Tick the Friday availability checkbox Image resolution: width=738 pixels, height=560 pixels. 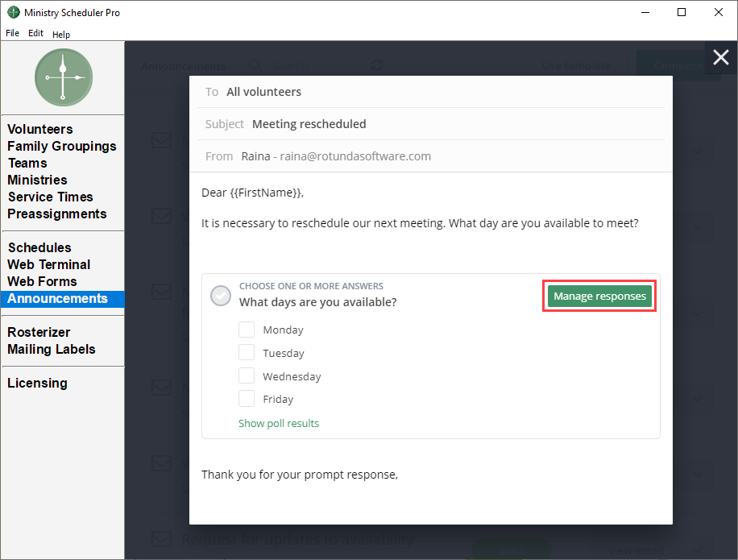(247, 399)
